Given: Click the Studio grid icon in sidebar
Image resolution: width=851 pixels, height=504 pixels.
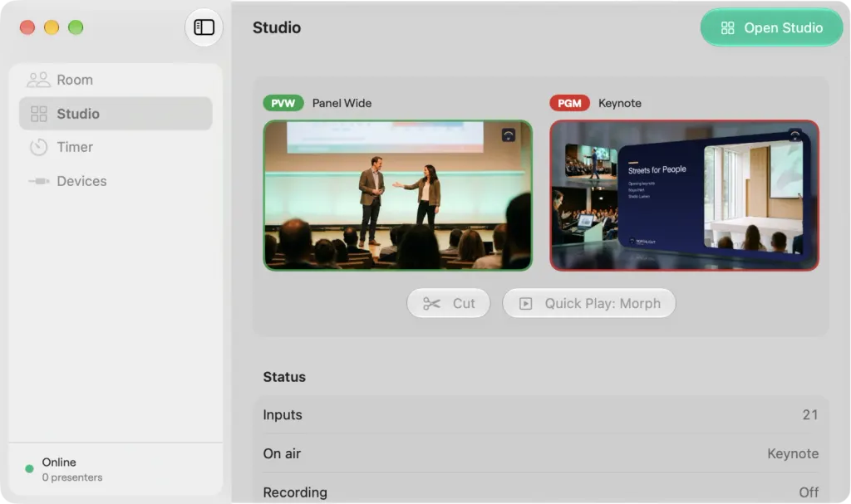Looking at the screenshot, I should coord(38,114).
